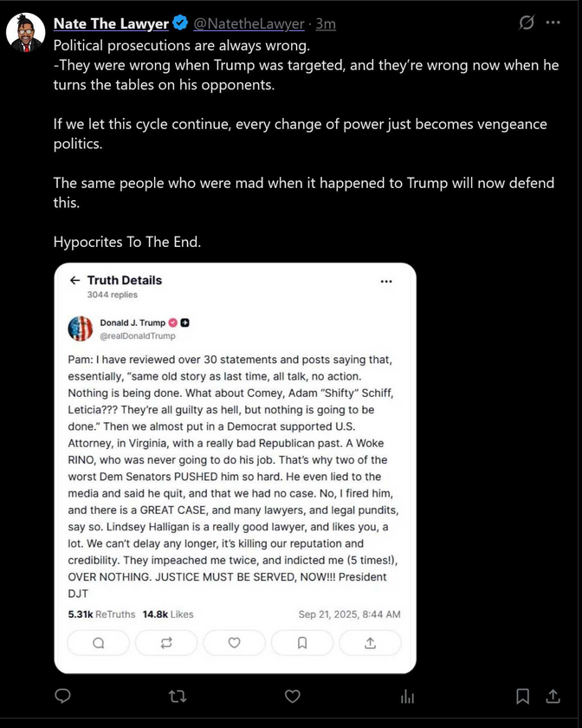Open the post's three-dot more menu

tap(553, 23)
